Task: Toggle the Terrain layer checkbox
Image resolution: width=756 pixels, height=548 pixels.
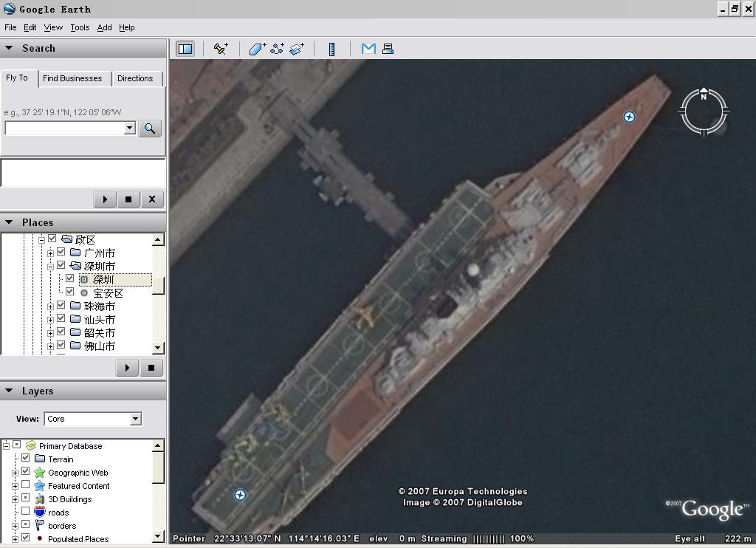Action: pyautogui.click(x=26, y=458)
